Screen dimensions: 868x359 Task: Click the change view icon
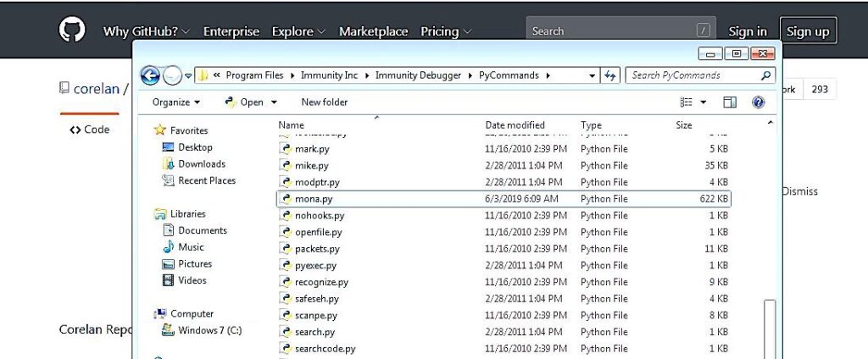pyautogui.click(x=687, y=102)
